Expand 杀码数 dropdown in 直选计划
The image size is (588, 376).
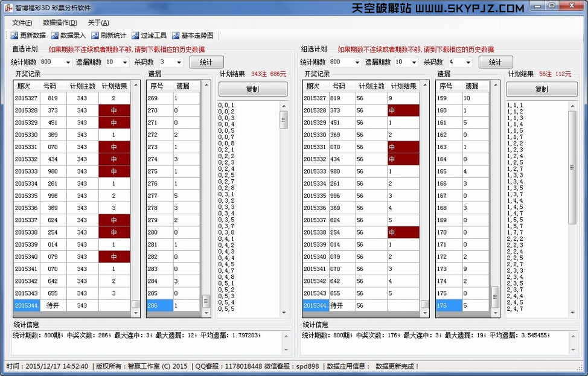179,62
